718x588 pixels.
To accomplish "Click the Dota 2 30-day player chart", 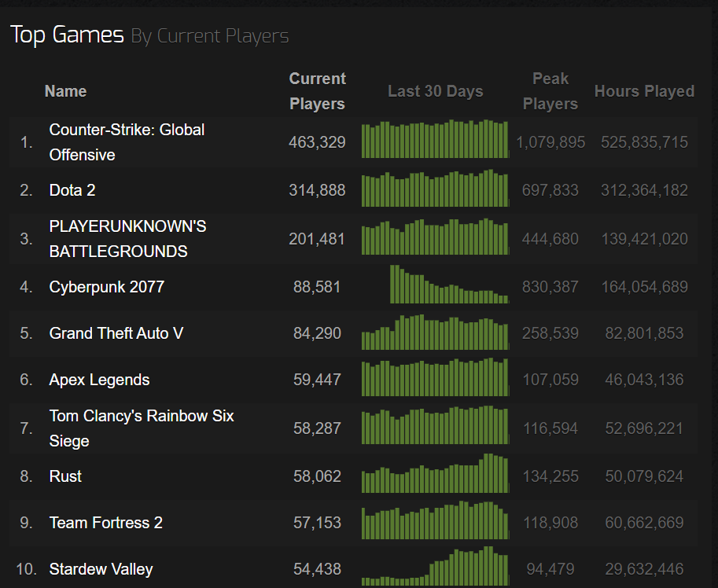I will click(x=435, y=188).
